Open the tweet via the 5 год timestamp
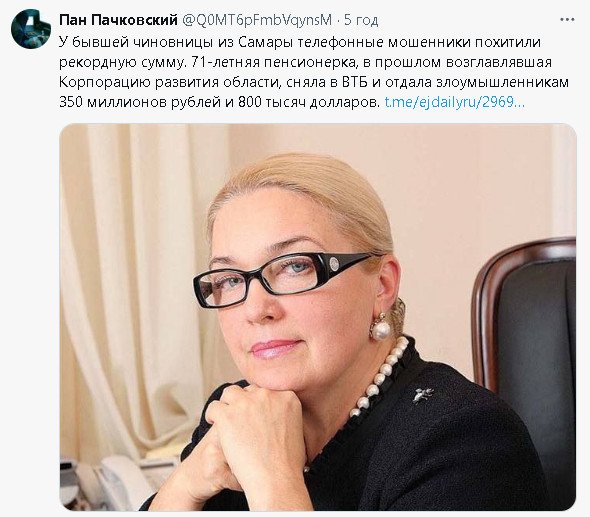590x517 pixels. click(361, 20)
